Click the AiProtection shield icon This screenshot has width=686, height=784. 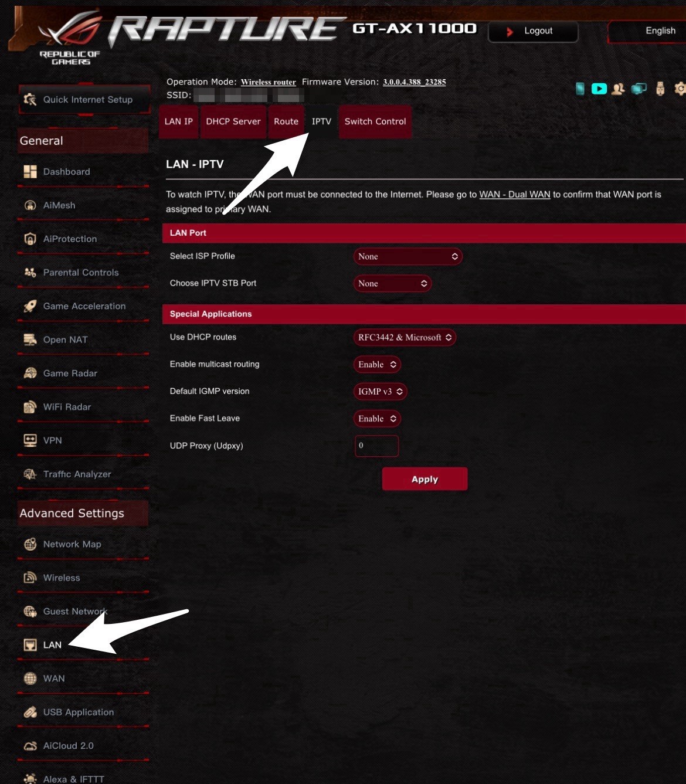pos(30,239)
